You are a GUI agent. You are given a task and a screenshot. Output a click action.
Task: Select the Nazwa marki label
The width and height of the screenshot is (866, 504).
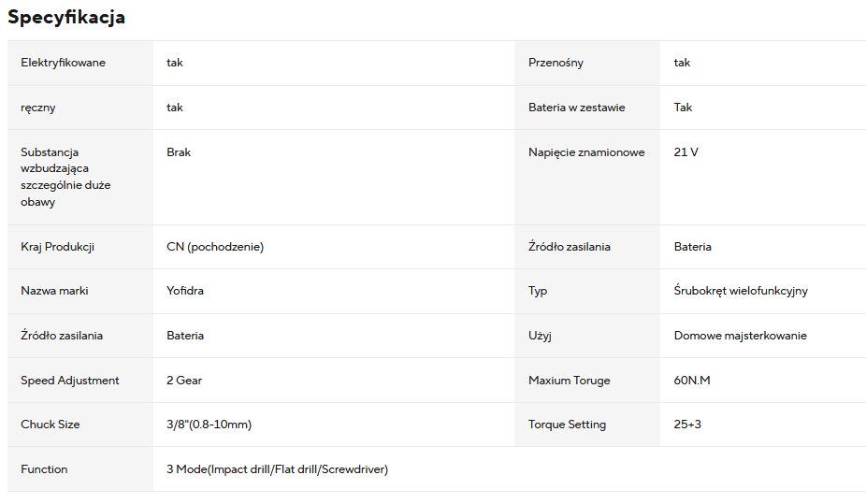[54, 291]
